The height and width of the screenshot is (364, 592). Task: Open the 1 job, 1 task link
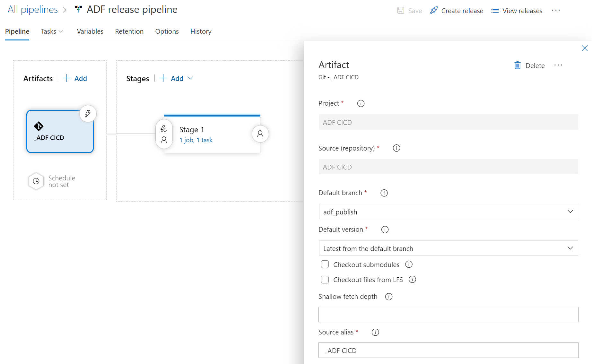196,140
